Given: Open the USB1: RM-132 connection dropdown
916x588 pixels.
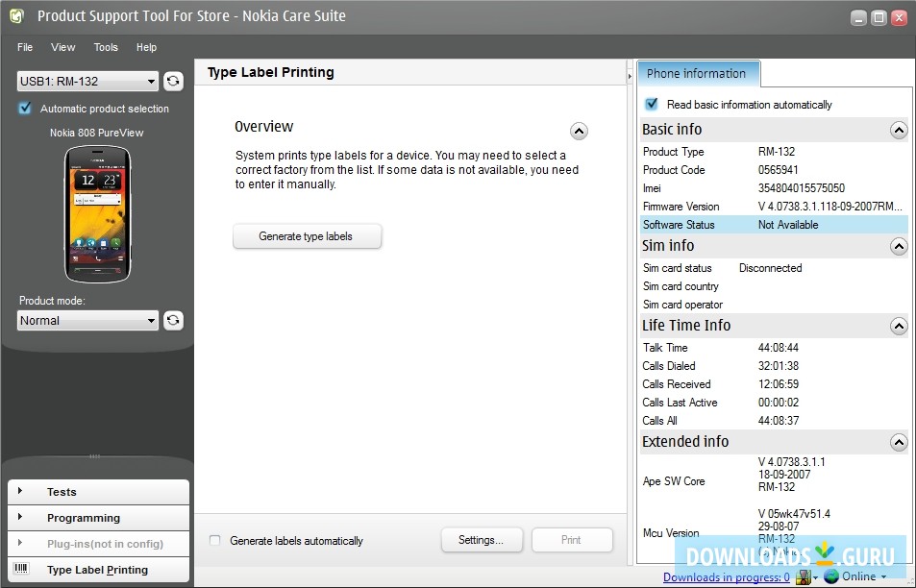Looking at the screenshot, I should [87, 81].
